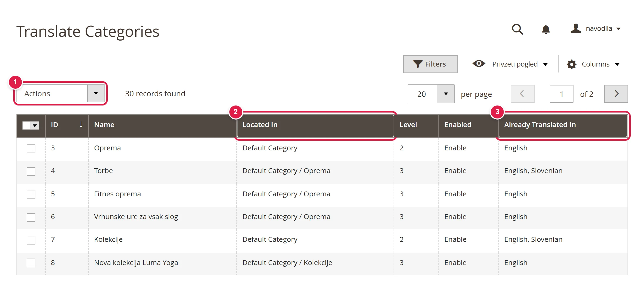This screenshot has height=284, width=644.
Task: Open the Privzeti pogled view dropdown
Action: point(520,64)
